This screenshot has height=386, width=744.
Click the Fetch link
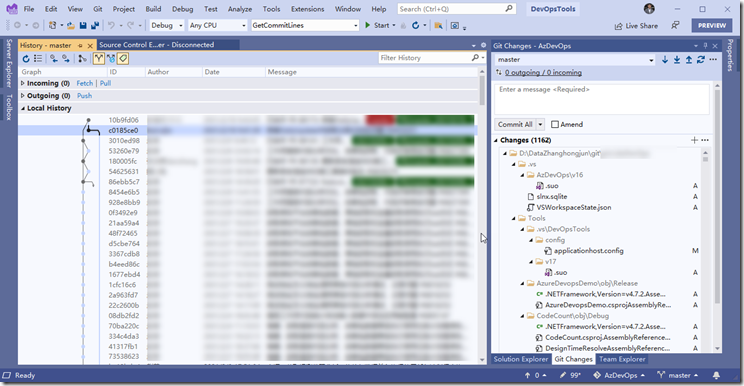85,83
